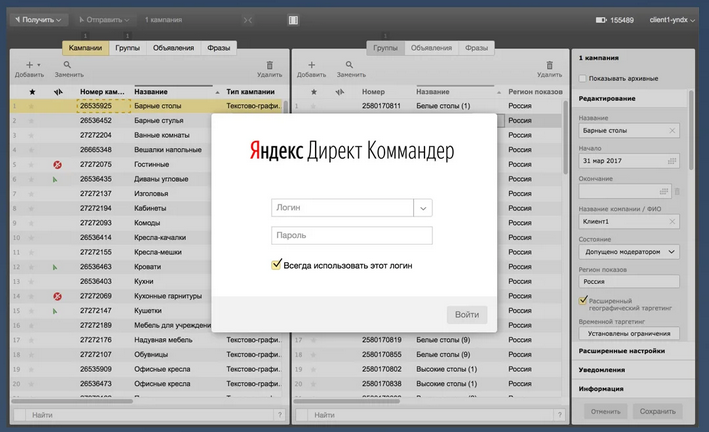Image resolution: width=709 pixels, height=432 pixels.
Task: Toggle checkbox beside groups Найти field
Action: 302,415
